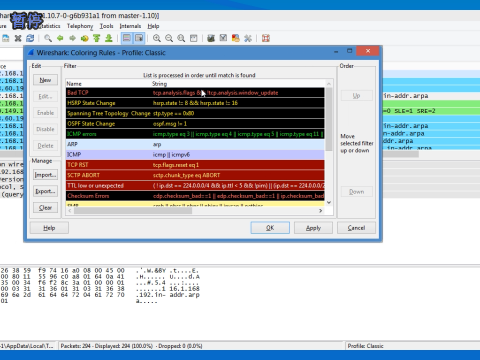Click the Save capture file toolbar icon
480x360 pixels.
point(6,38)
